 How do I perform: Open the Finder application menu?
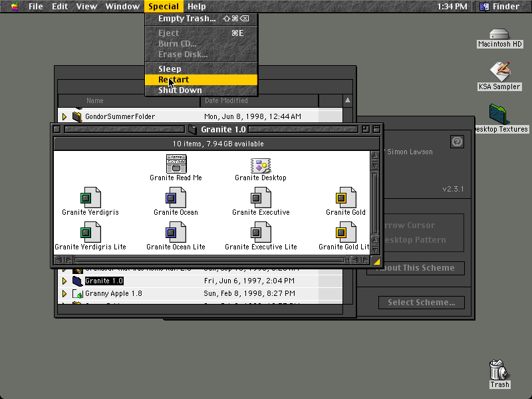click(x=501, y=6)
